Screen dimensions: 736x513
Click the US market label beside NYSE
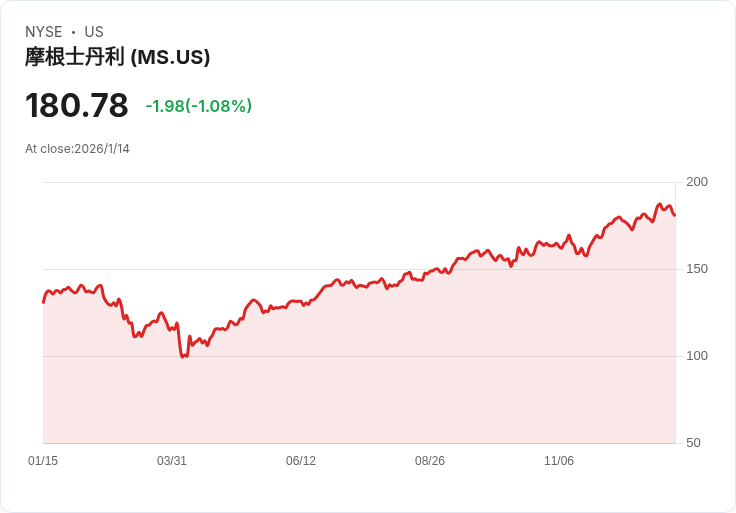(94, 32)
